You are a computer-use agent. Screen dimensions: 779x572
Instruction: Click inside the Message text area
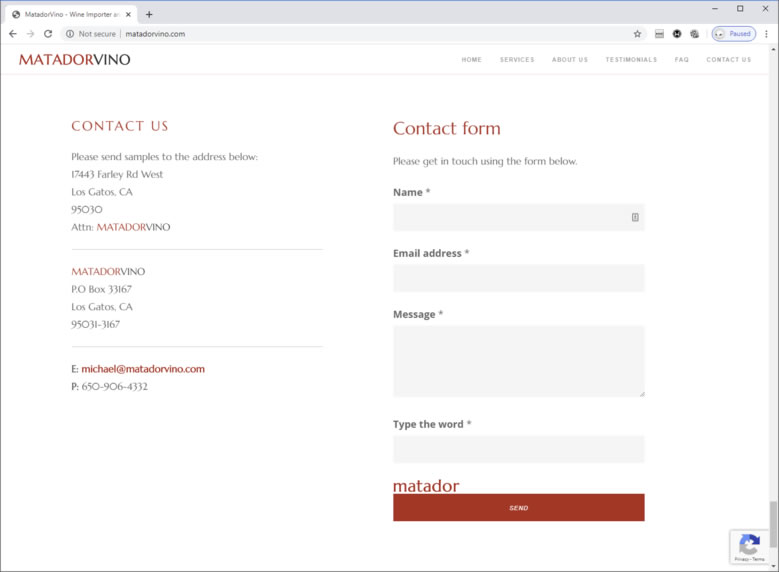click(x=518, y=361)
